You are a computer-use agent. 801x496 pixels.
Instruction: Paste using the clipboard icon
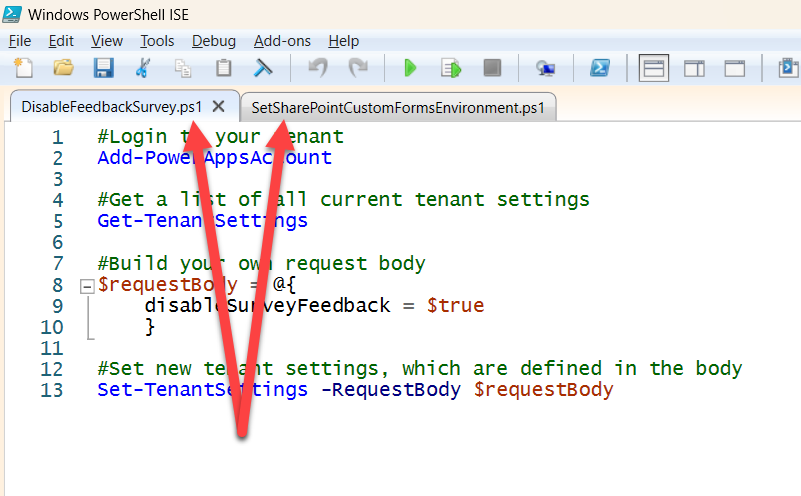pyautogui.click(x=223, y=68)
